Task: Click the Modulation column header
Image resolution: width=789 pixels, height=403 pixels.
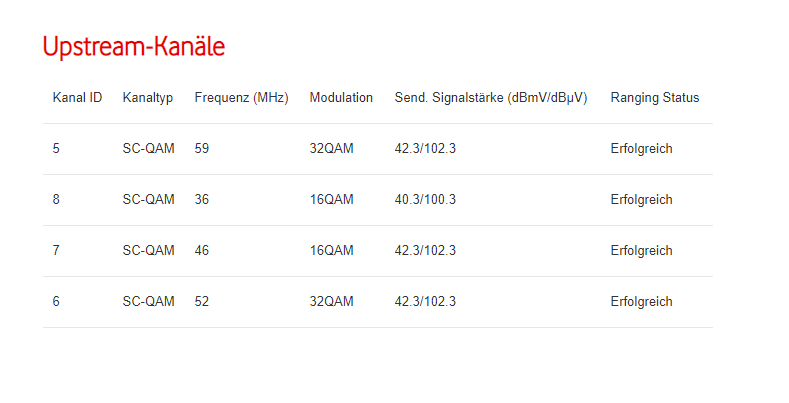Action: (341, 98)
